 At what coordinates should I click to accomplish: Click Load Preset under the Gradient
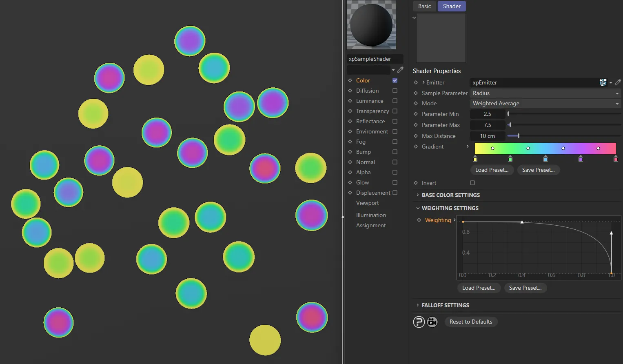492,170
